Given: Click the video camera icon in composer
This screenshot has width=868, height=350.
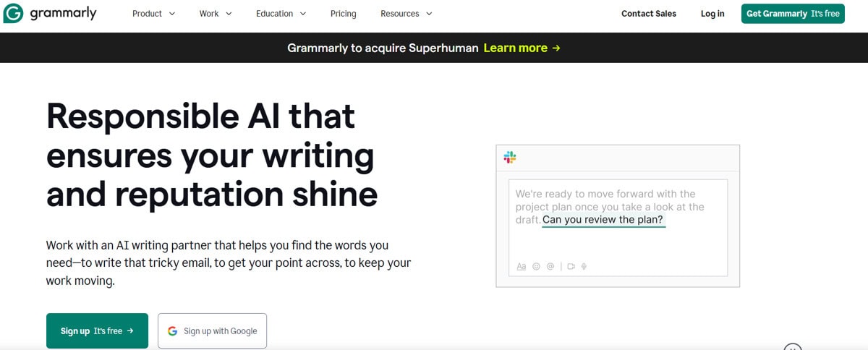Looking at the screenshot, I should [571, 266].
